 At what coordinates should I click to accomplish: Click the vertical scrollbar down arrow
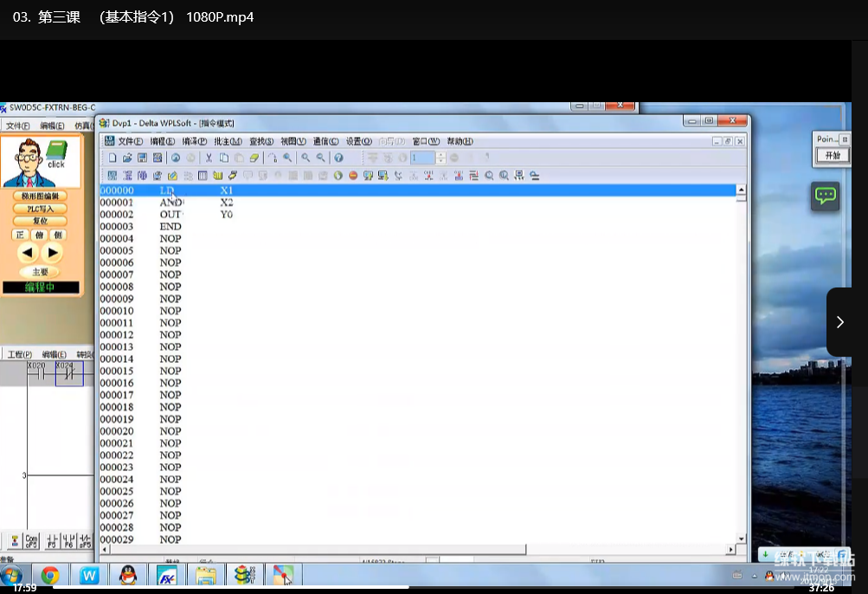click(x=742, y=538)
